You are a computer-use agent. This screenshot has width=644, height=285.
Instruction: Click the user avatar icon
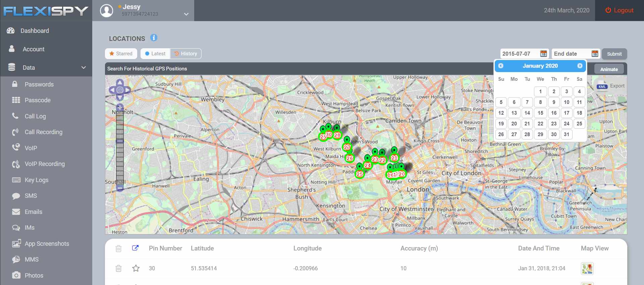(107, 11)
